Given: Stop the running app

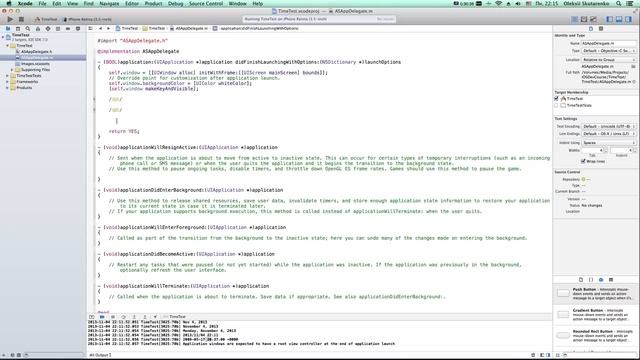Looking at the screenshot, I should [21, 19].
